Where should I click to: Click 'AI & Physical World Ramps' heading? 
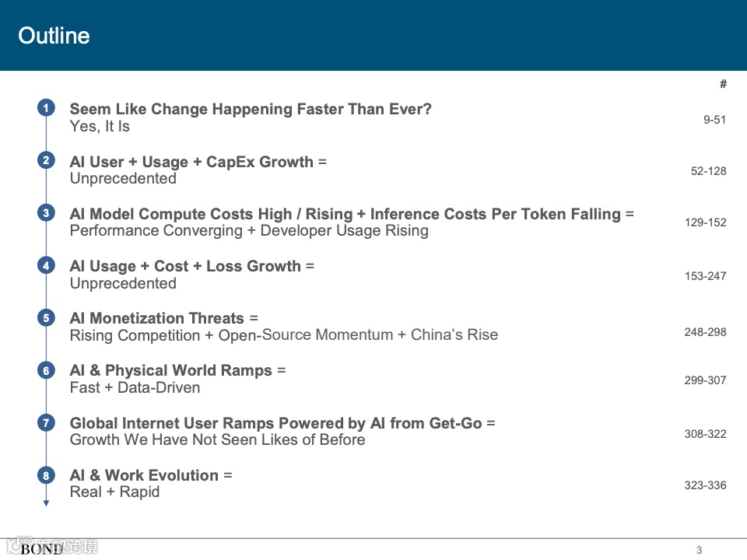coord(170,370)
